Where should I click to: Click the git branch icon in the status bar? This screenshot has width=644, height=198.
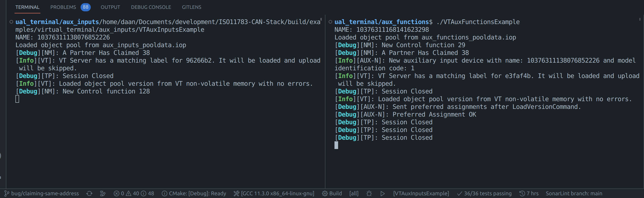[6, 193]
